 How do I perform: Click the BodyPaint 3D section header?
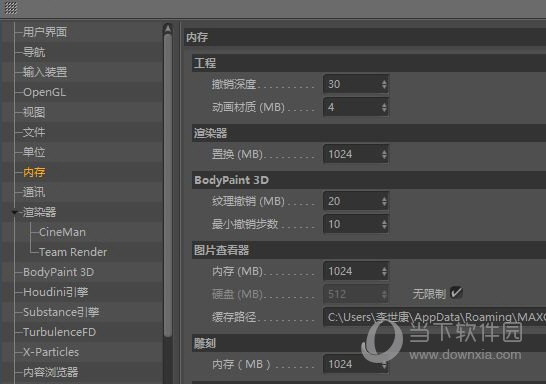369,180
